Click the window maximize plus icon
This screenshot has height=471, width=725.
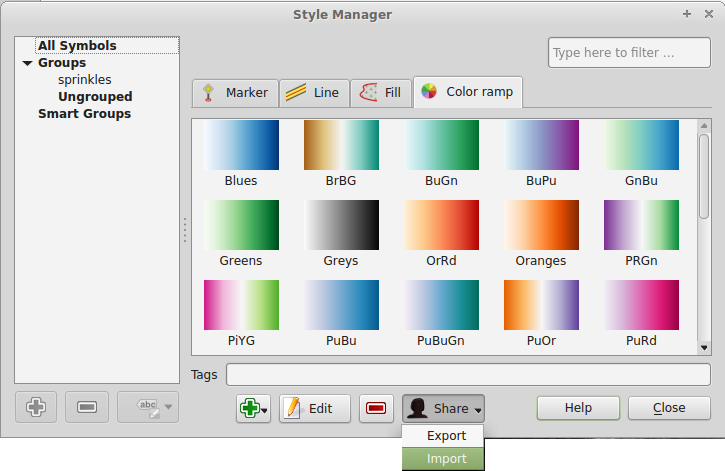[687, 14]
